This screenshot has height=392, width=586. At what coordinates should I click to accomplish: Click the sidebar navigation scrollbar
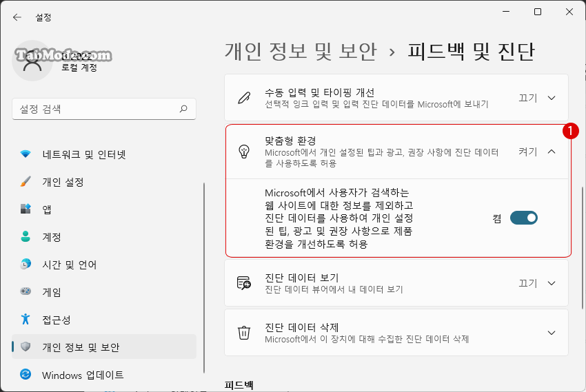[204, 278]
